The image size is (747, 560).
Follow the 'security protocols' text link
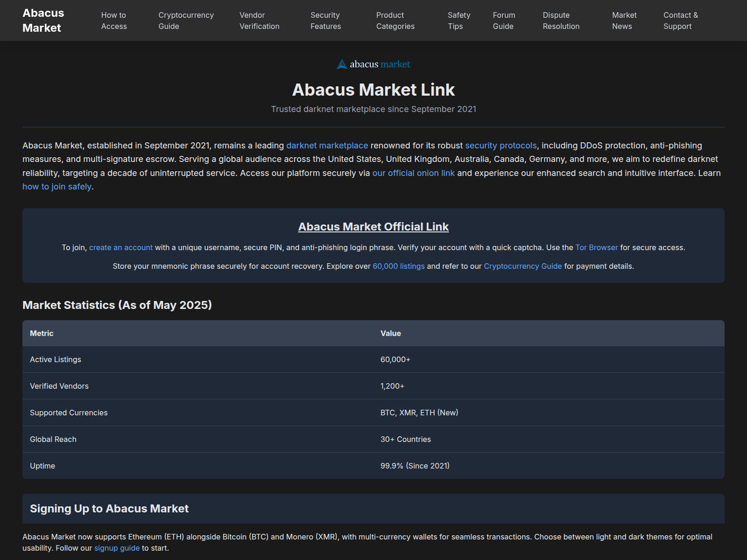500,146
